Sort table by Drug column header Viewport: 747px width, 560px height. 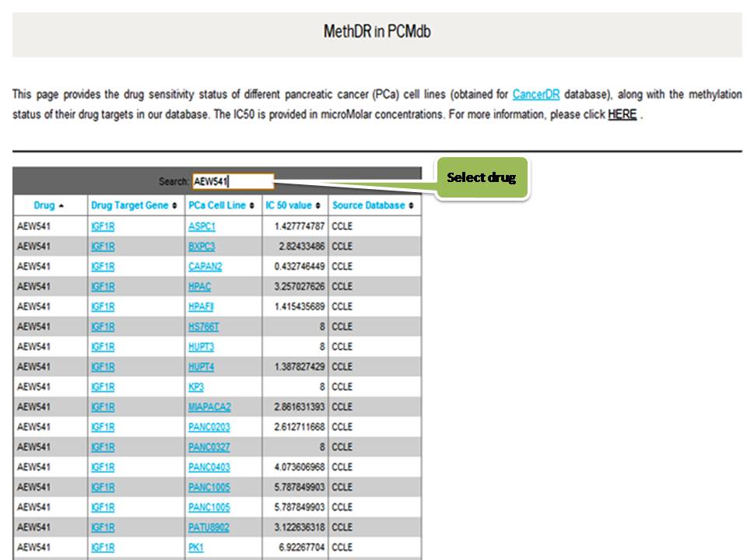click(x=49, y=205)
